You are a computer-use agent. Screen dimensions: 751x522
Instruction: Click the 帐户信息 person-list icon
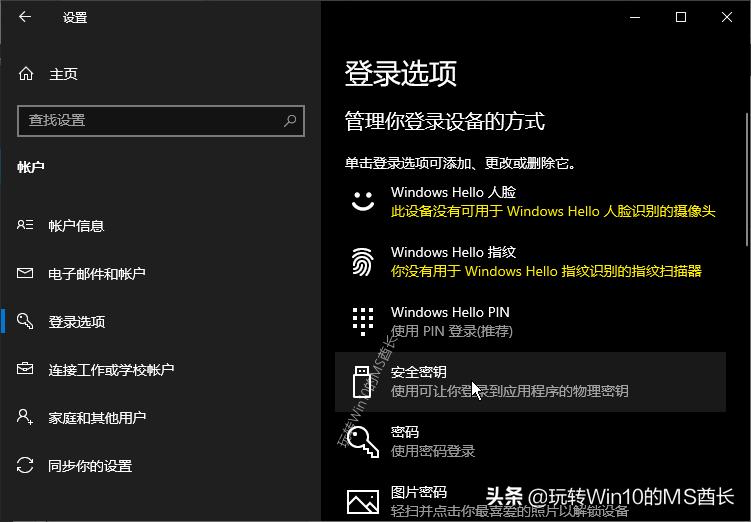(25, 225)
